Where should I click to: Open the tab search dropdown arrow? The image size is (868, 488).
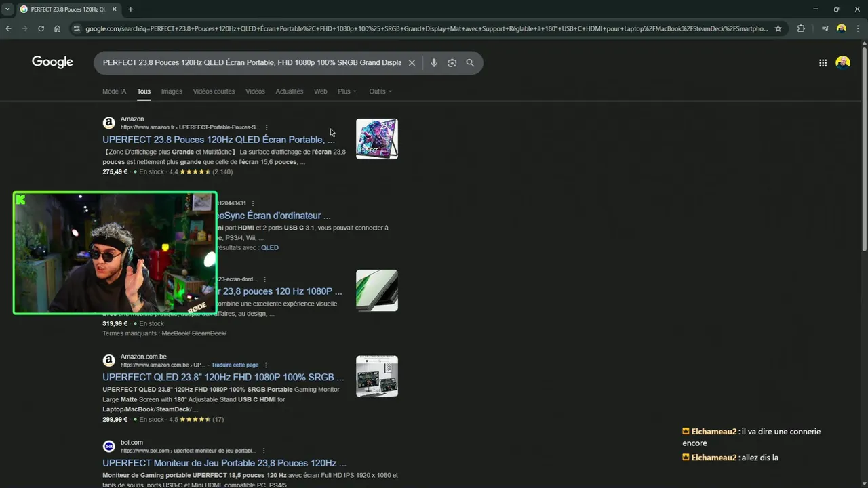tap(7, 9)
